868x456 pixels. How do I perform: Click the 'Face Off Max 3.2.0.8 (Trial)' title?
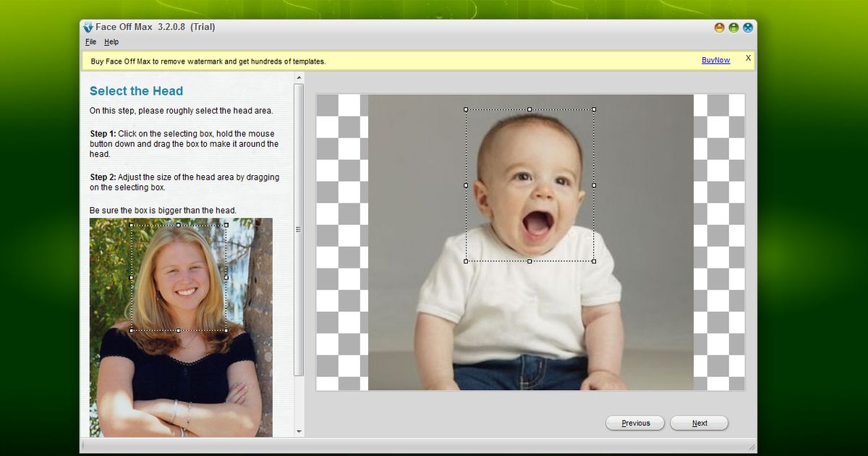pyautogui.click(x=155, y=28)
